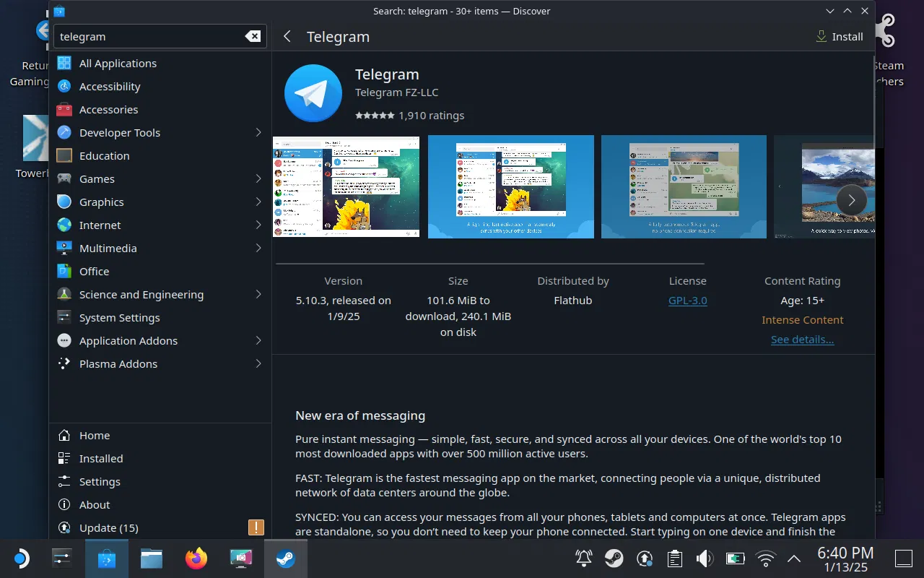Select the Accessibility category icon

64,87
